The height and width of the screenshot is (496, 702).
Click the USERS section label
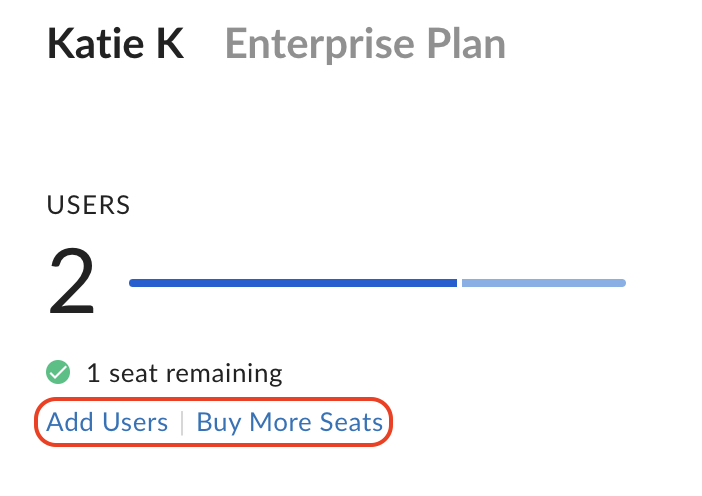(x=89, y=206)
